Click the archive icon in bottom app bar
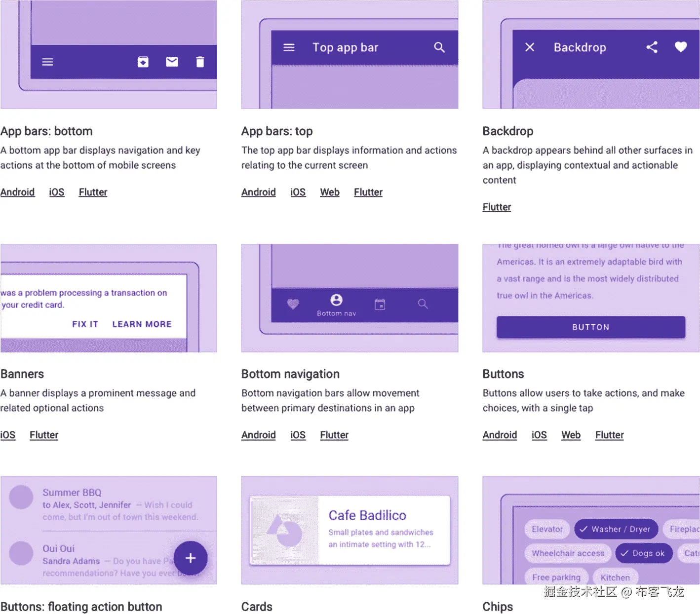 tap(143, 62)
